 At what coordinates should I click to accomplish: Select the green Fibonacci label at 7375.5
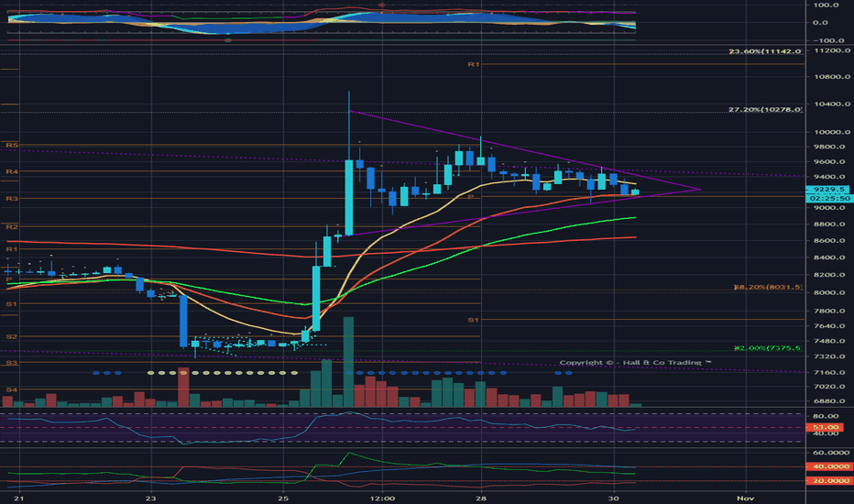tap(768, 347)
